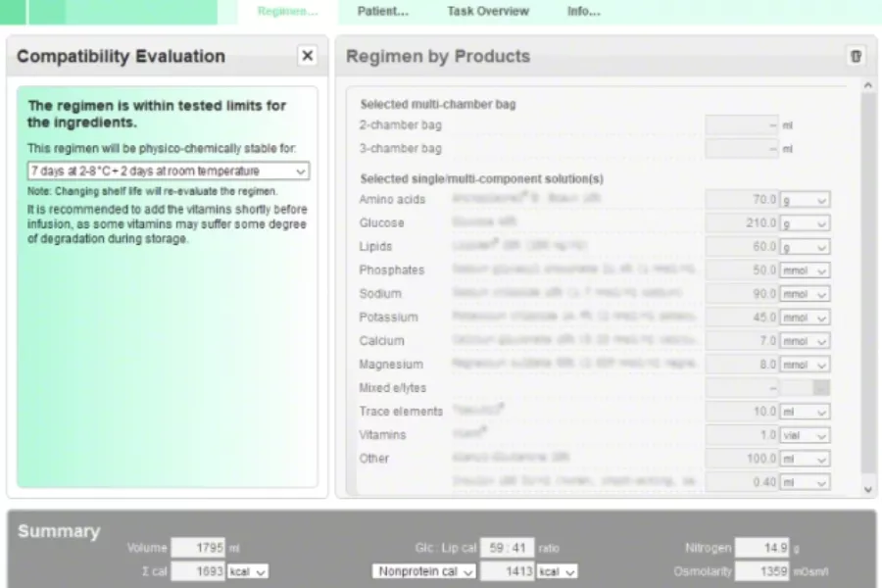Open the Nonprotein cal dropdown in Summary
882x588 pixels.
(425, 571)
